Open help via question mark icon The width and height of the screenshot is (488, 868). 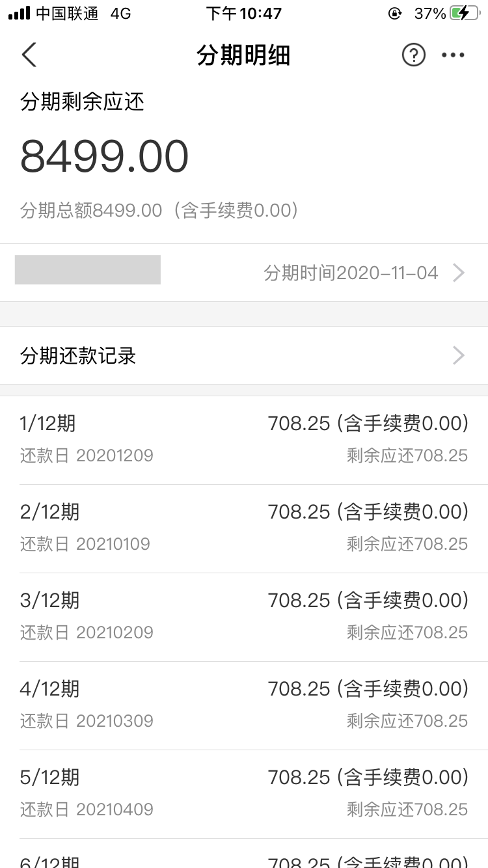point(413,55)
